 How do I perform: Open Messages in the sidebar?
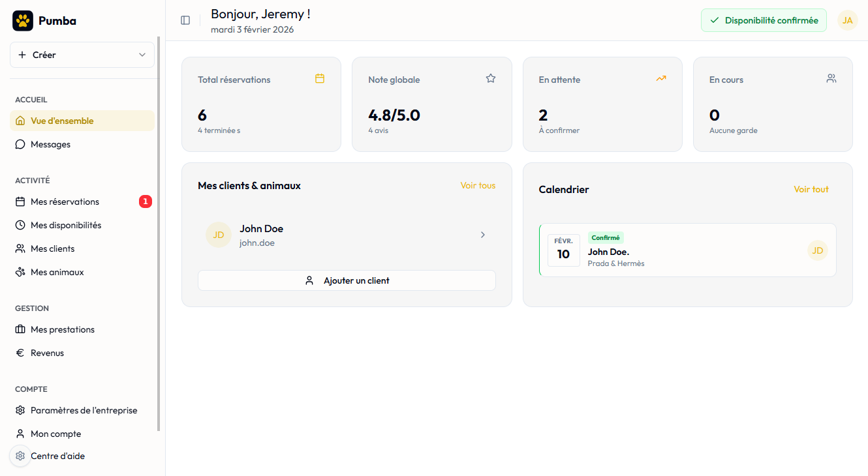(x=50, y=144)
